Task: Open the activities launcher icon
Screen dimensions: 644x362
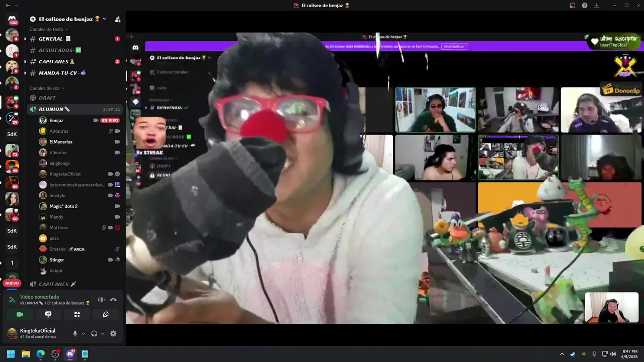Action: [77, 314]
